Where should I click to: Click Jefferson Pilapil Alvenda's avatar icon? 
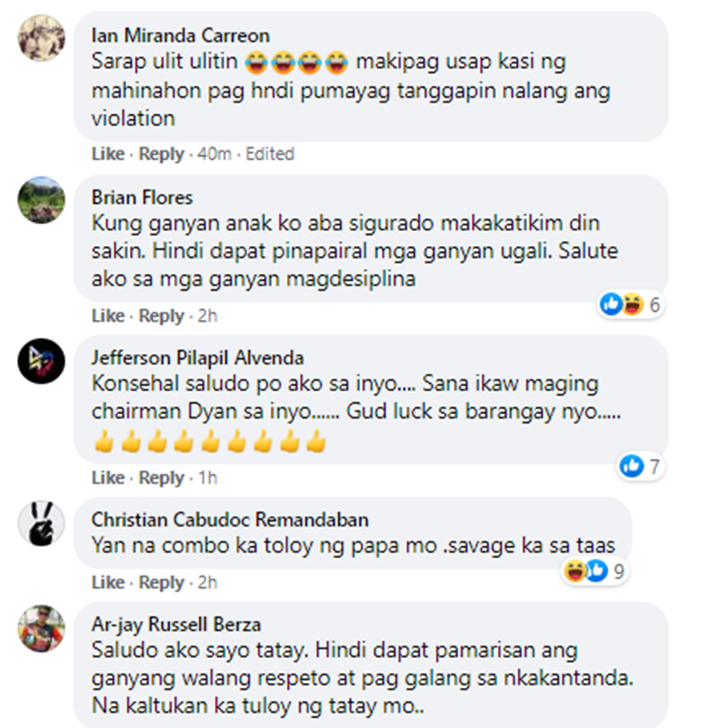click(41, 361)
